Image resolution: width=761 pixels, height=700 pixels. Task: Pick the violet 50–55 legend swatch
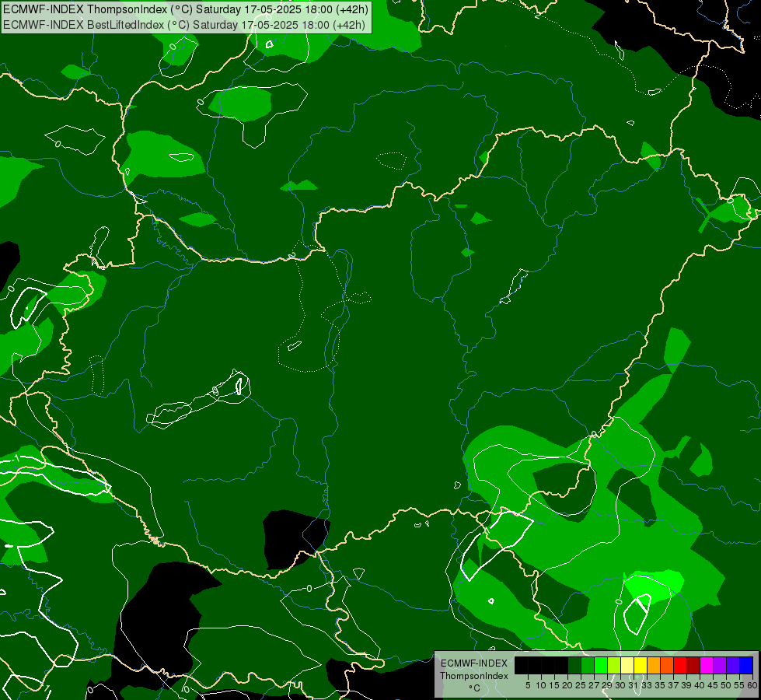point(733,665)
